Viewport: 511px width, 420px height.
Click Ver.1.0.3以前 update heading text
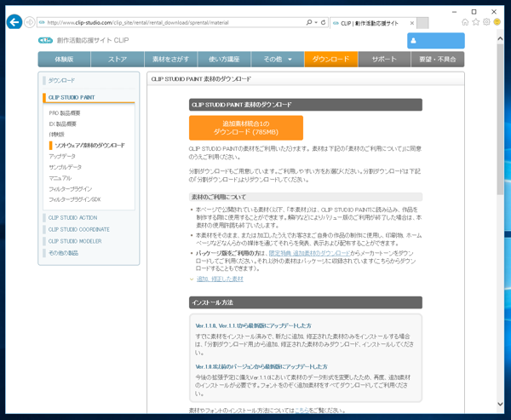coord(261,366)
